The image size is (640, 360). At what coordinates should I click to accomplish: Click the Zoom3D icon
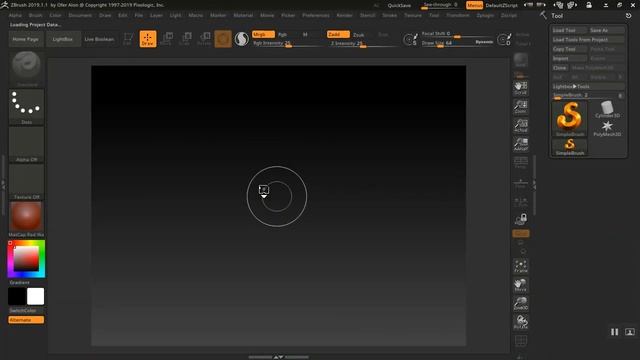tap(521, 303)
